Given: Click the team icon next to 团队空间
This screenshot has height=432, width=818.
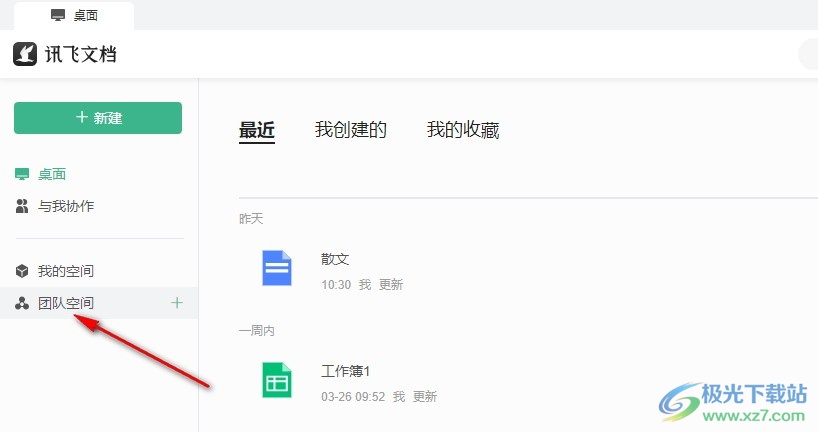Looking at the screenshot, I should pos(22,303).
